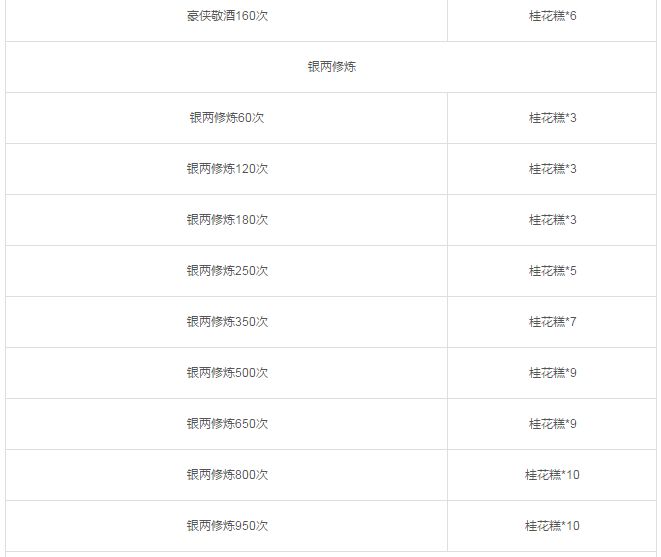This screenshot has width=661, height=557.
Task: Select the 银两修炼 section header
Action: tap(332, 67)
